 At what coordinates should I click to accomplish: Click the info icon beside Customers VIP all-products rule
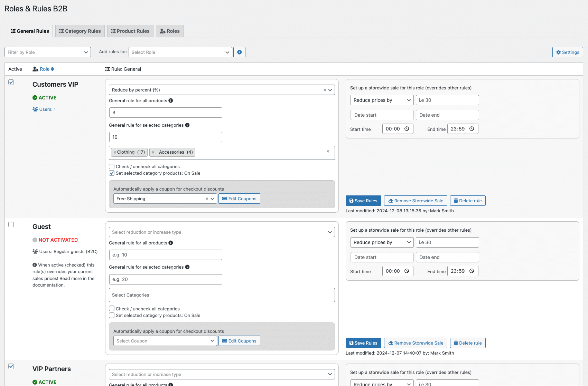click(171, 100)
